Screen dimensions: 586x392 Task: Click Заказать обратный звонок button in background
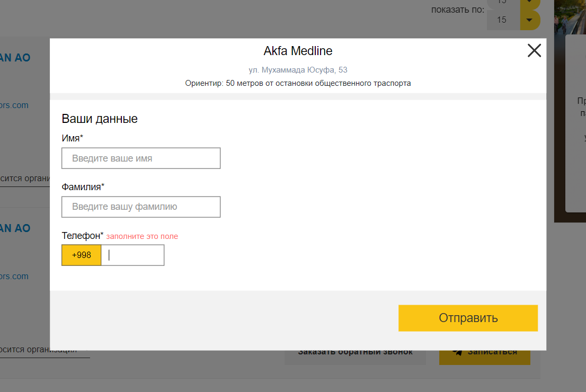click(x=355, y=357)
